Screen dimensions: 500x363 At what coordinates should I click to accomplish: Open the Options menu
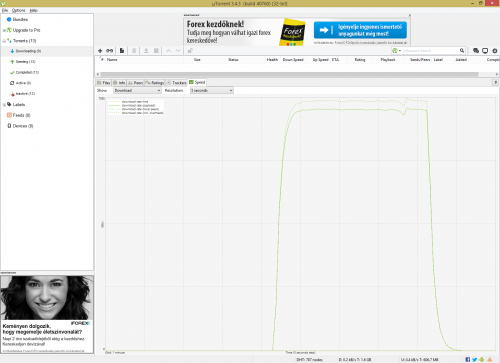[18, 10]
